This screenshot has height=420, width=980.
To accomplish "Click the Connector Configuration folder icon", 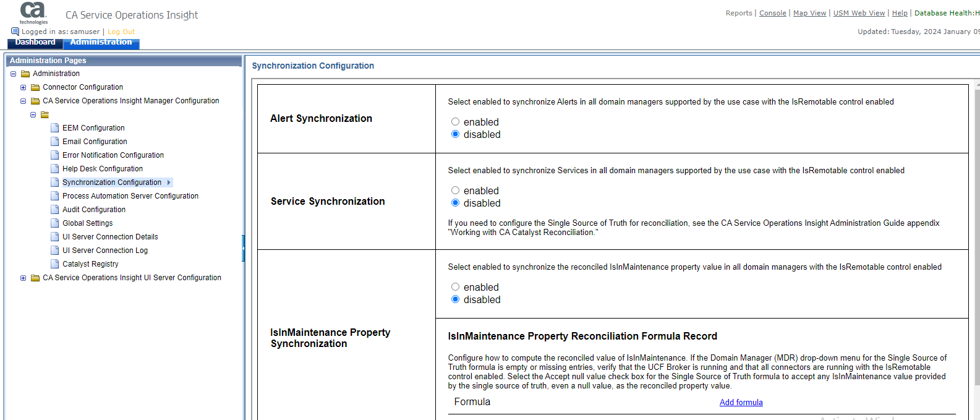I will pos(35,87).
